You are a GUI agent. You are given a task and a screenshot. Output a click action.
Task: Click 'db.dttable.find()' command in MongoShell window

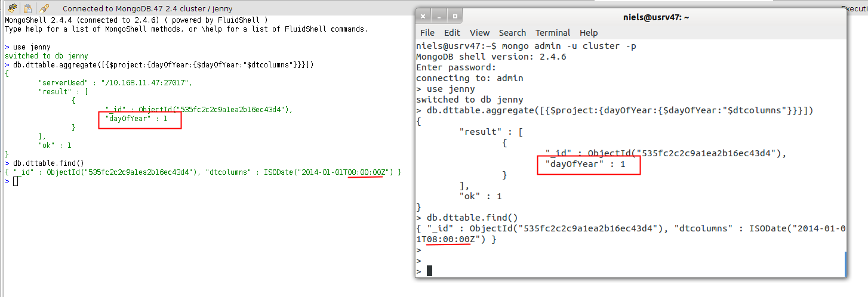coord(48,163)
